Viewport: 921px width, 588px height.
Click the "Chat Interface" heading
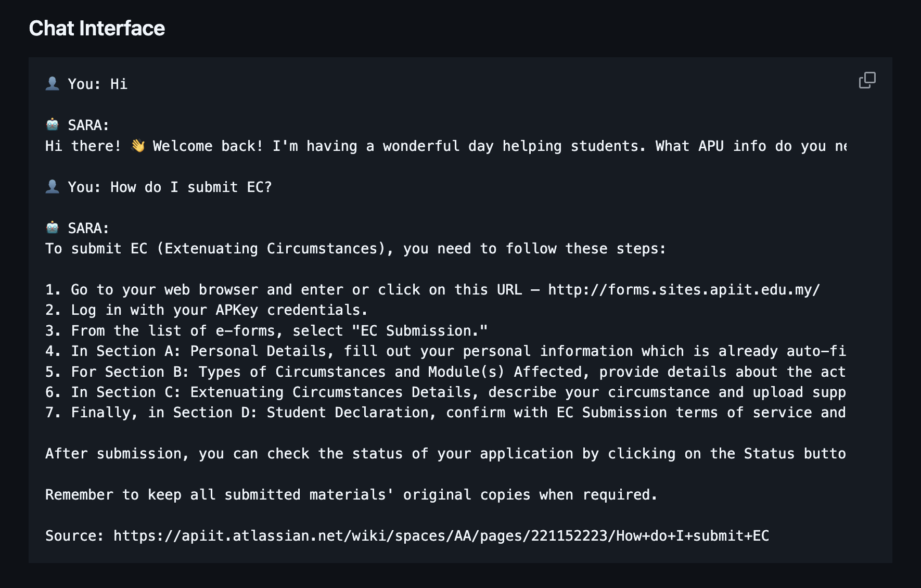[x=97, y=29]
